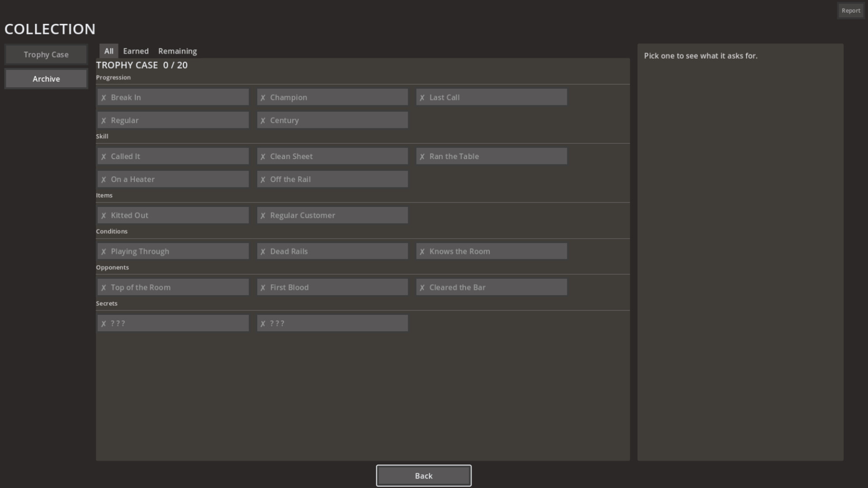The height and width of the screenshot is (488, 868).
Task: Switch to the Remaining filter tab
Action: 178,51
